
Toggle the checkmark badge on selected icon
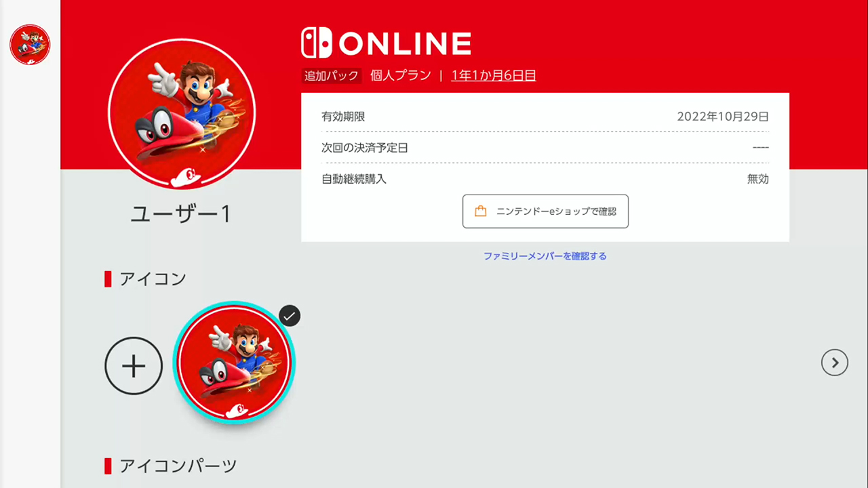[290, 315]
